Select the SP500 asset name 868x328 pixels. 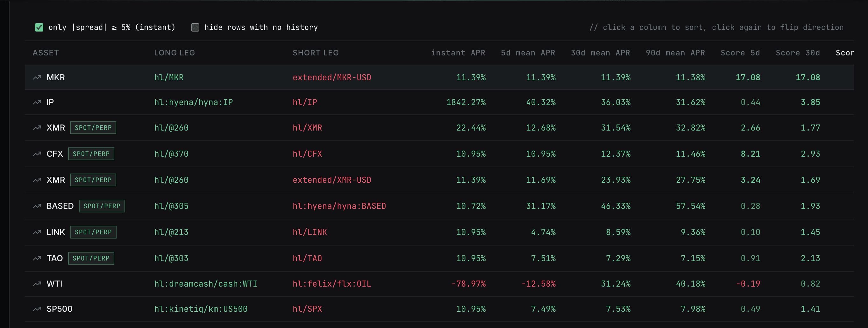tap(59, 309)
